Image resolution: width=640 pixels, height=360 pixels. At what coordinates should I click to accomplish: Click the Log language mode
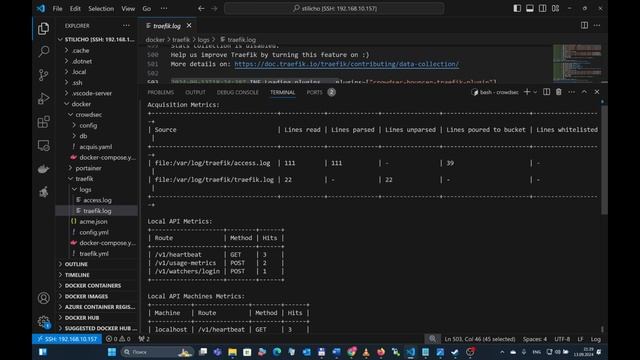point(595,339)
